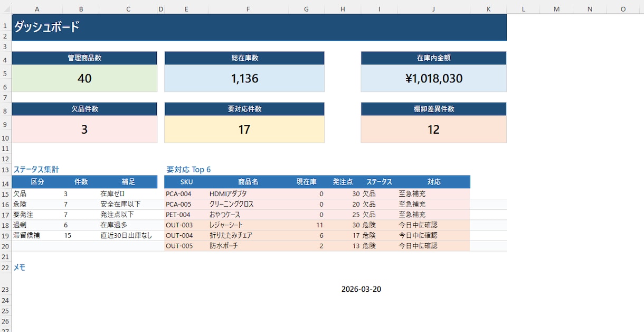Select the value 40 under 管理商品数

click(84, 79)
